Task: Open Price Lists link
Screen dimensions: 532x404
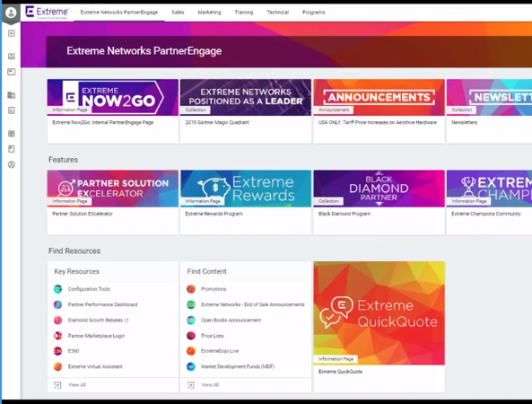Action: [213, 336]
